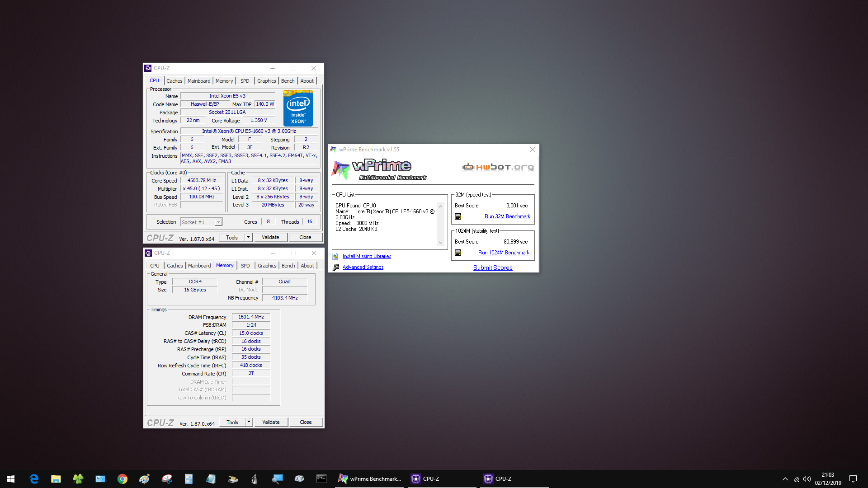Click Submit Scores link
The image size is (868, 488).
[493, 267]
